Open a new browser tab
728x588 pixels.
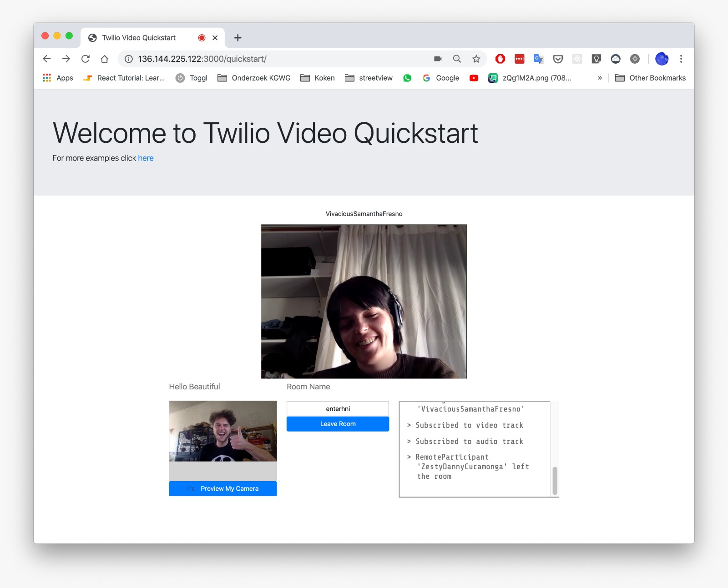[238, 38]
